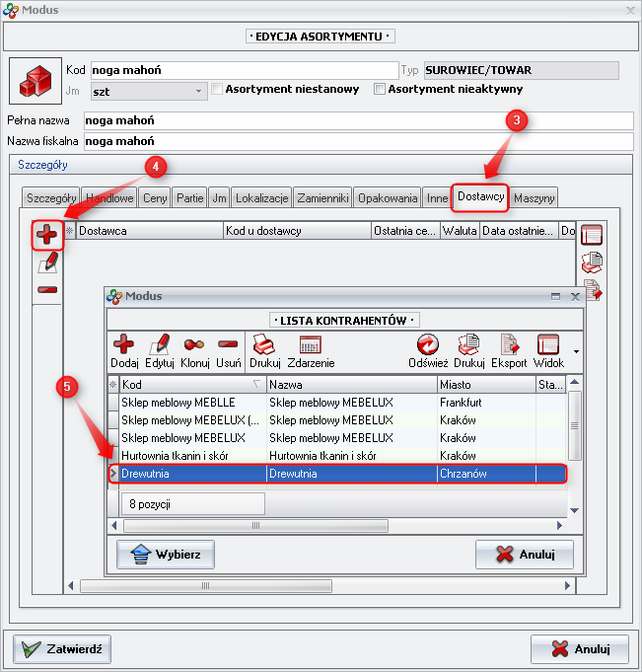Click contractor list vertical scrollbar up arrow
Viewport: 642px width, 672px height.
575,382
